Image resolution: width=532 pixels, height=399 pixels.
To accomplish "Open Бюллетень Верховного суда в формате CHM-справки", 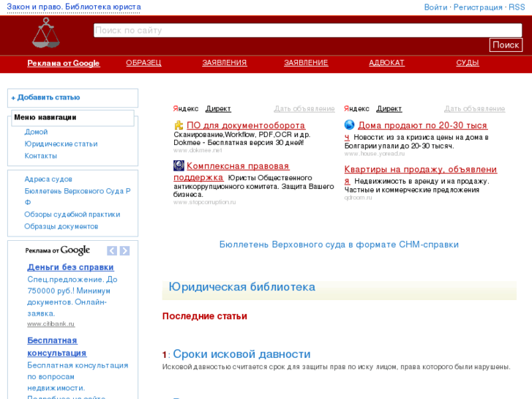I will (x=339, y=245).
